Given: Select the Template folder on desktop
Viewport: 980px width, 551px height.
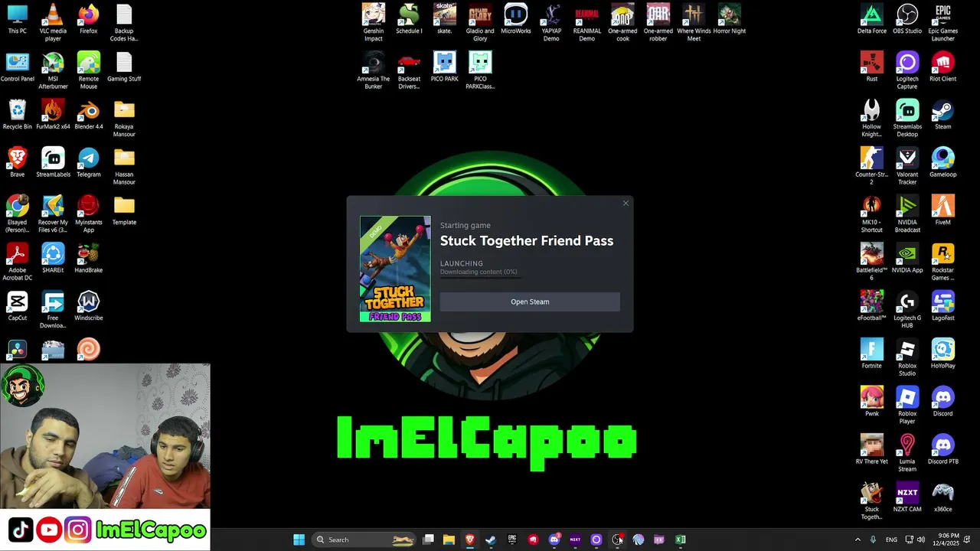Looking at the screenshot, I should point(124,210).
